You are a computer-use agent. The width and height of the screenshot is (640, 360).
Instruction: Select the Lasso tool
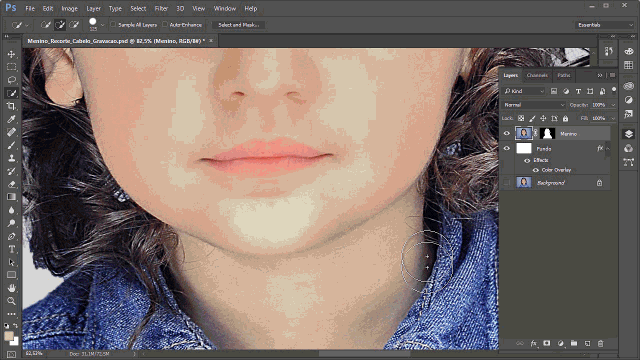click(11, 80)
